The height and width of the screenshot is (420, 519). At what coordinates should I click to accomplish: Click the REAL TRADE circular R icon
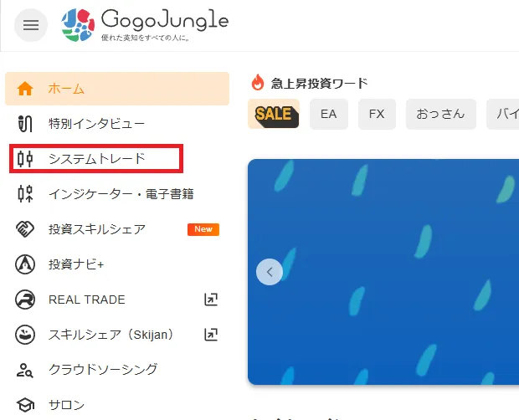pyautogui.click(x=25, y=300)
